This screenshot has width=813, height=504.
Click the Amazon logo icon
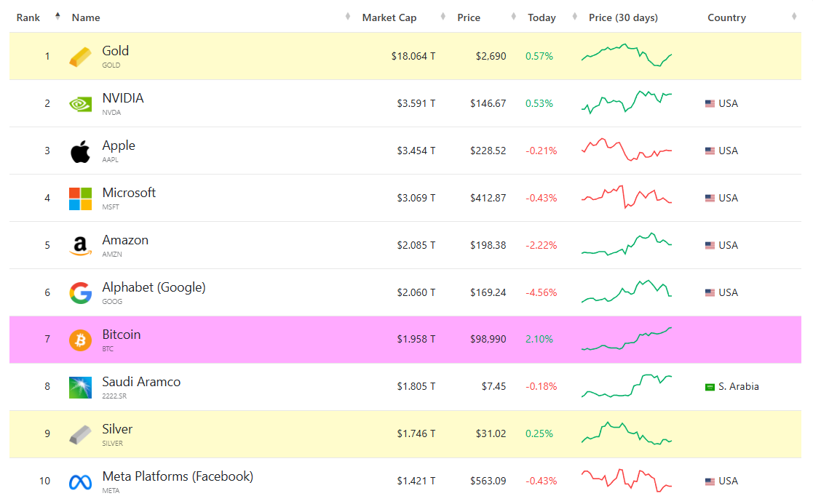click(x=80, y=246)
